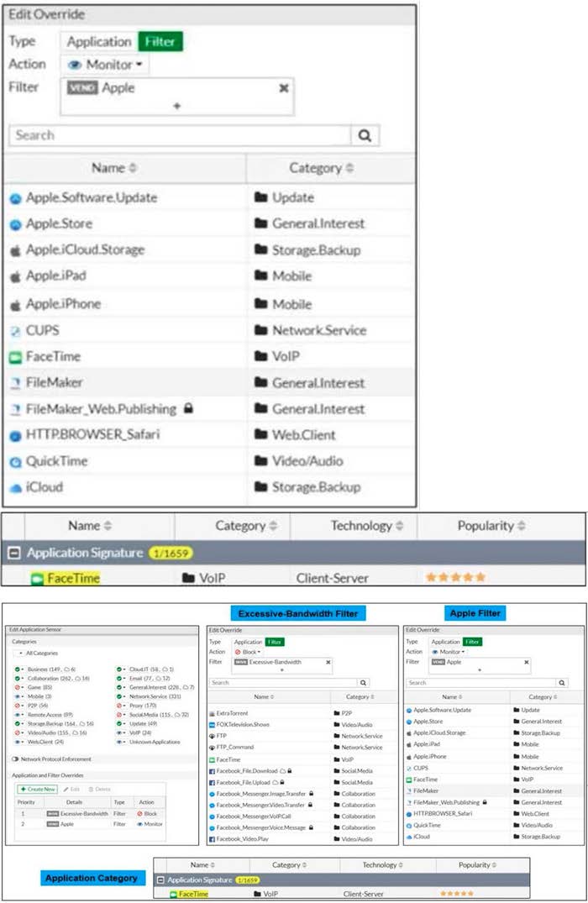
Task: Sort by Name in Excessive-Bandwidth filter table
Action: 264,697
